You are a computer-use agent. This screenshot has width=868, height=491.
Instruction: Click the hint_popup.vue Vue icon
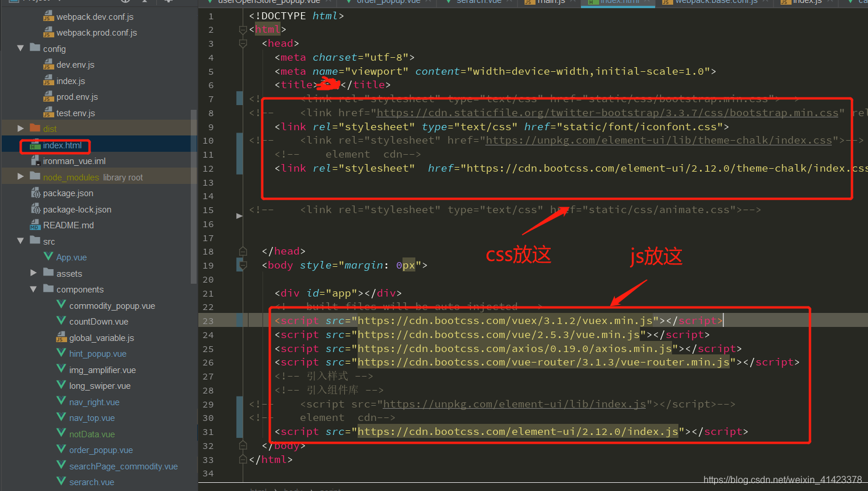tap(61, 353)
